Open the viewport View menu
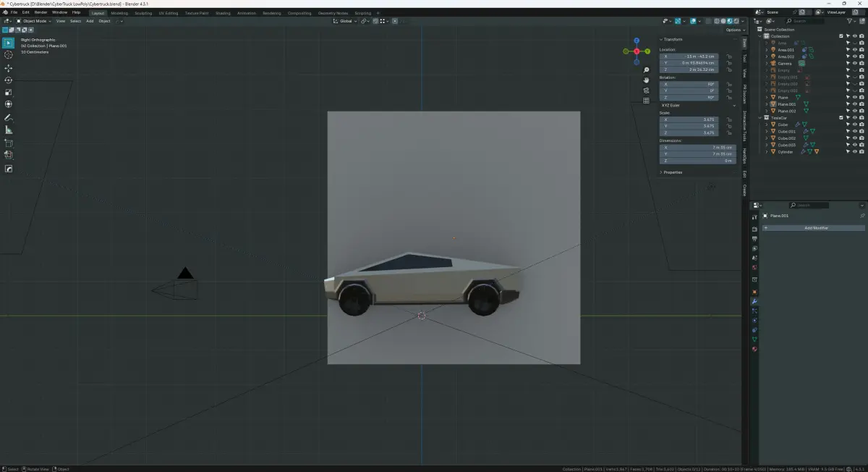 pyautogui.click(x=61, y=21)
